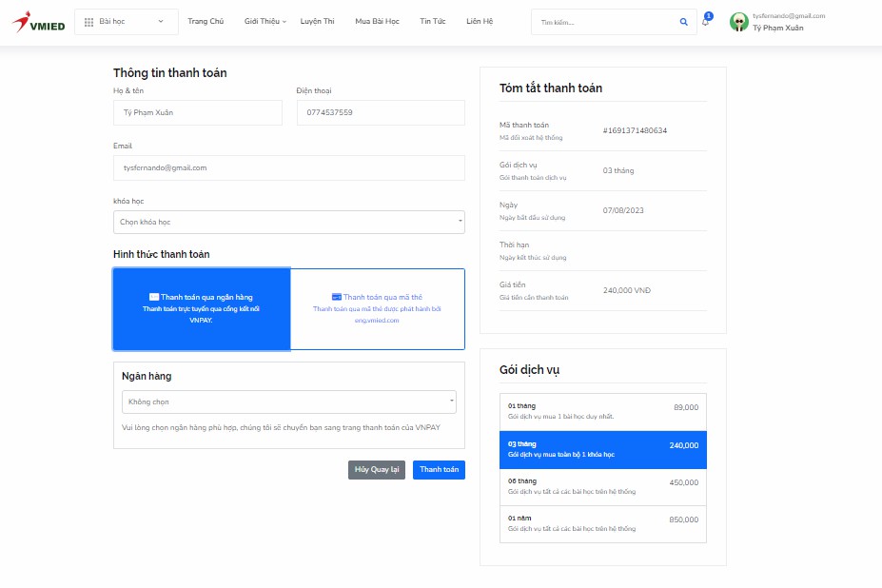882x588 pixels.
Task: Choose the 06 tháng package
Action: [603, 487]
